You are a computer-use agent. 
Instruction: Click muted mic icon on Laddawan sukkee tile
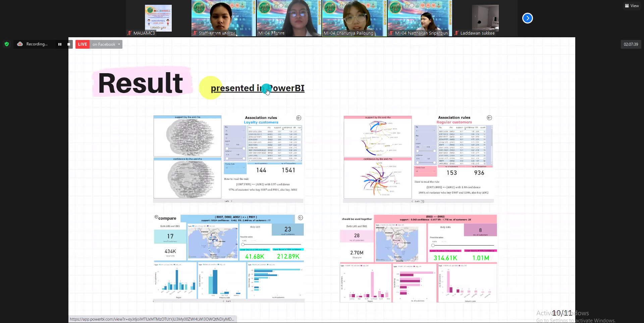[x=457, y=33]
